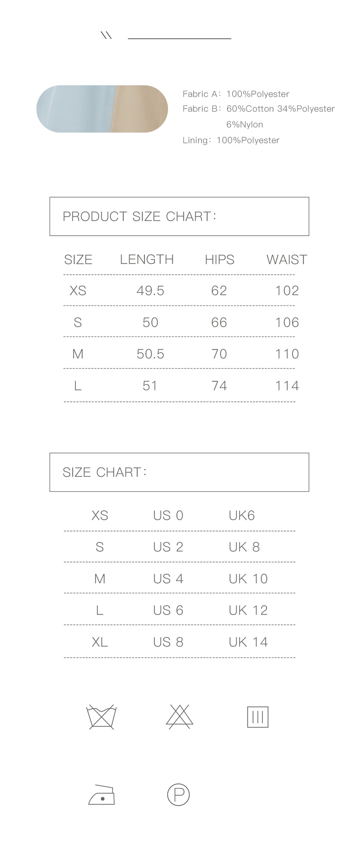Click the XL row label
This screenshot has width=359, height=868.
coord(100,642)
